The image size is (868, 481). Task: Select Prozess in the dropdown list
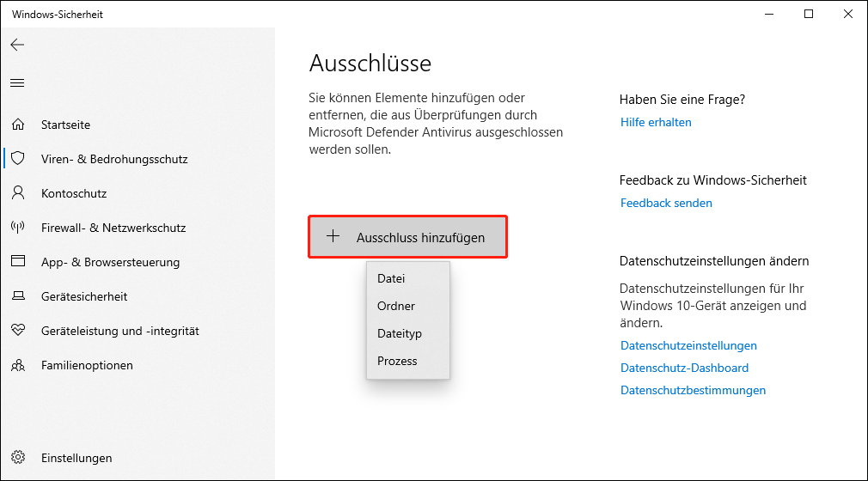(408, 361)
